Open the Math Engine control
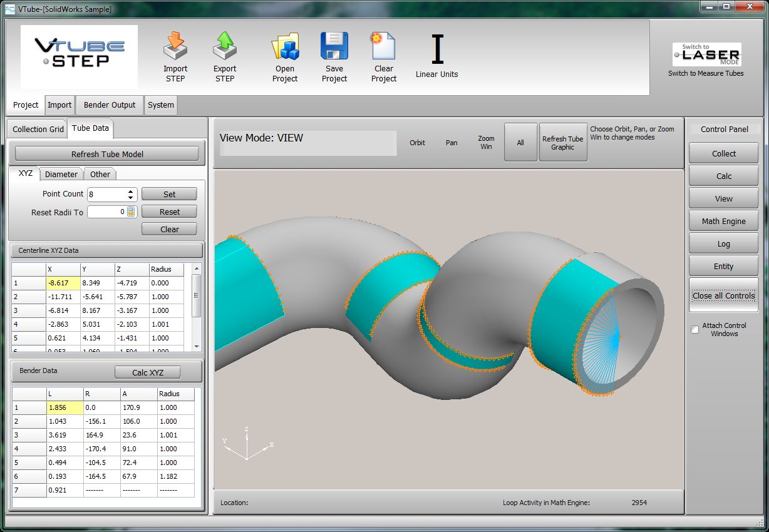 pos(723,221)
